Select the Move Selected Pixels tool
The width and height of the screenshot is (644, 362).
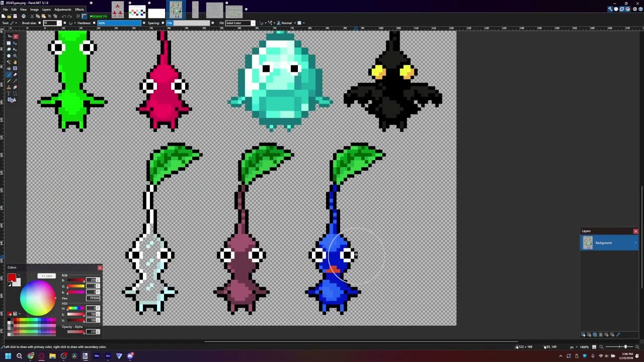[15, 43]
